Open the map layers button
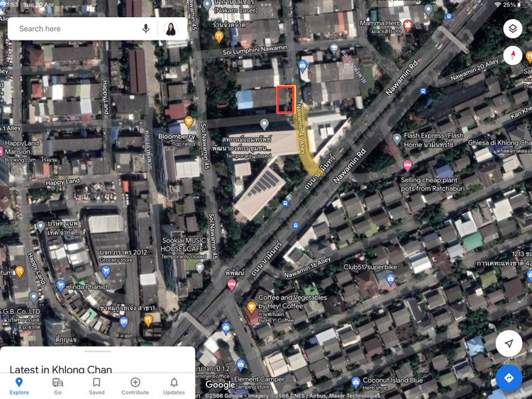Viewport: 532px width, 399px height. click(x=513, y=28)
